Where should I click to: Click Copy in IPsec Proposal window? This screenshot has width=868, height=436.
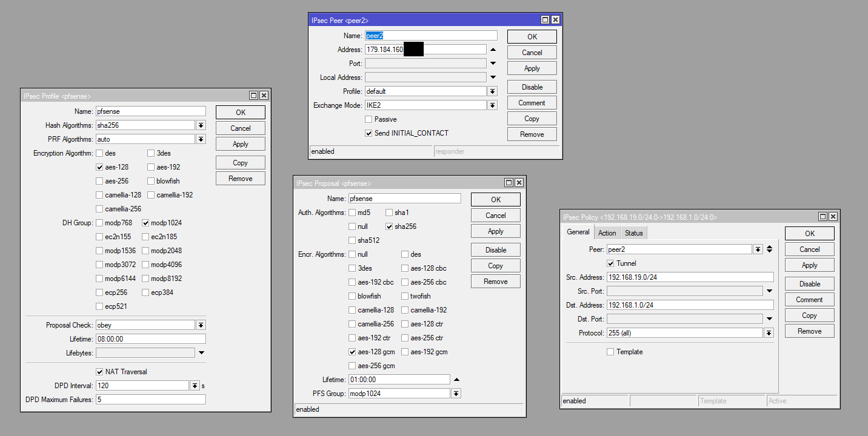(x=496, y=266)
